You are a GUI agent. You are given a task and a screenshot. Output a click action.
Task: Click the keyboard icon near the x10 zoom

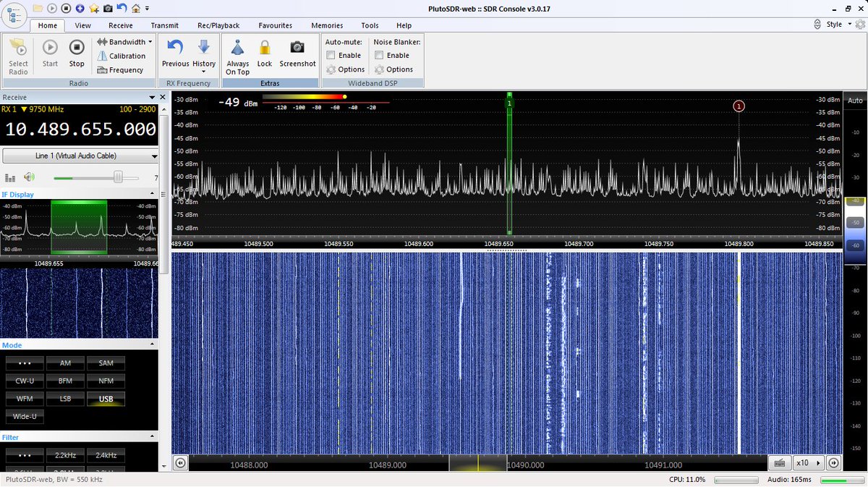coord(780,463)
